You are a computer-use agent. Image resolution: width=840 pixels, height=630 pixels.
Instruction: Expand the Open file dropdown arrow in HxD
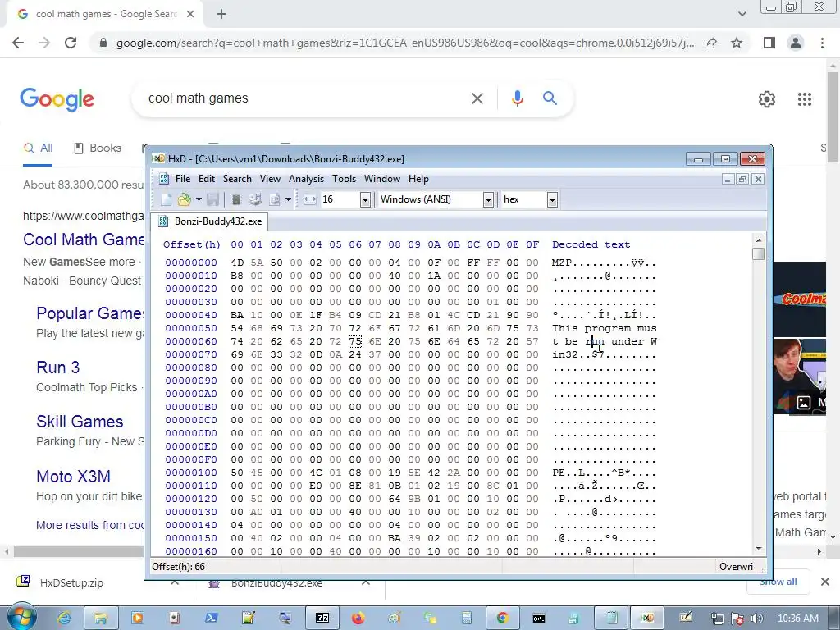tap(199, 199)
